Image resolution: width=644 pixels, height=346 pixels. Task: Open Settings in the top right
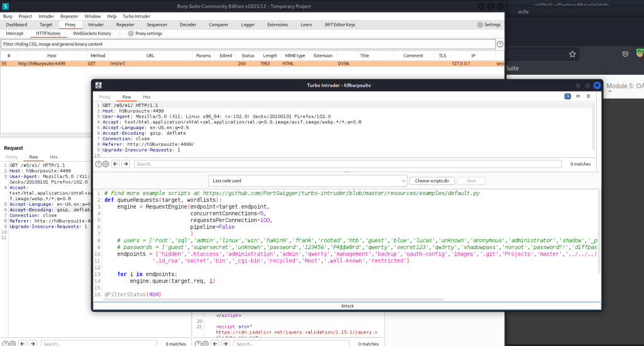(x=489, y=25)
